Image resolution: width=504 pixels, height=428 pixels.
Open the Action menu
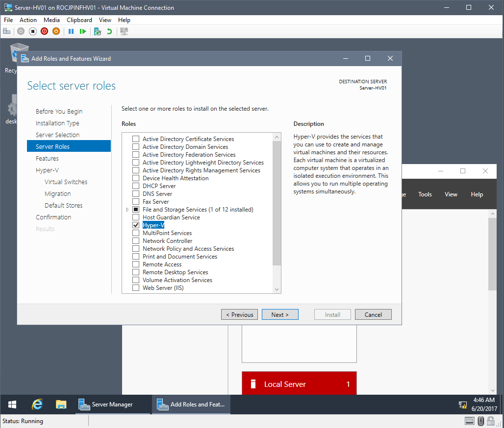coord(28,20)
